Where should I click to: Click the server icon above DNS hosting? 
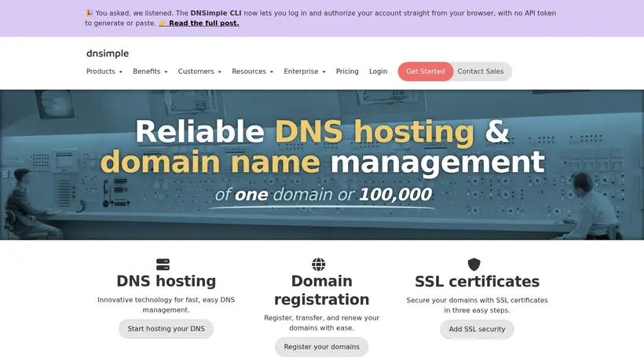(163, 265)
